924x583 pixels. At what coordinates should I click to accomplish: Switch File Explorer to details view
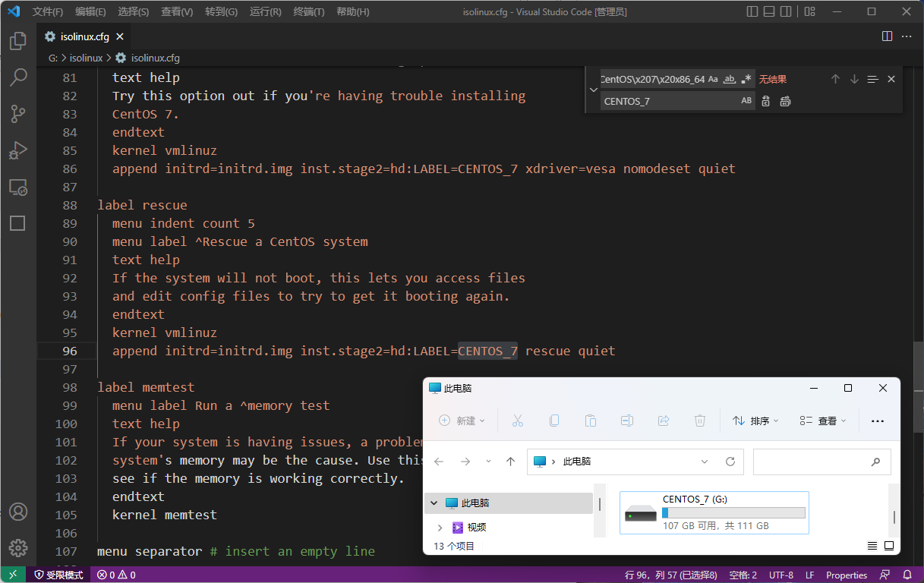(872, 546)
